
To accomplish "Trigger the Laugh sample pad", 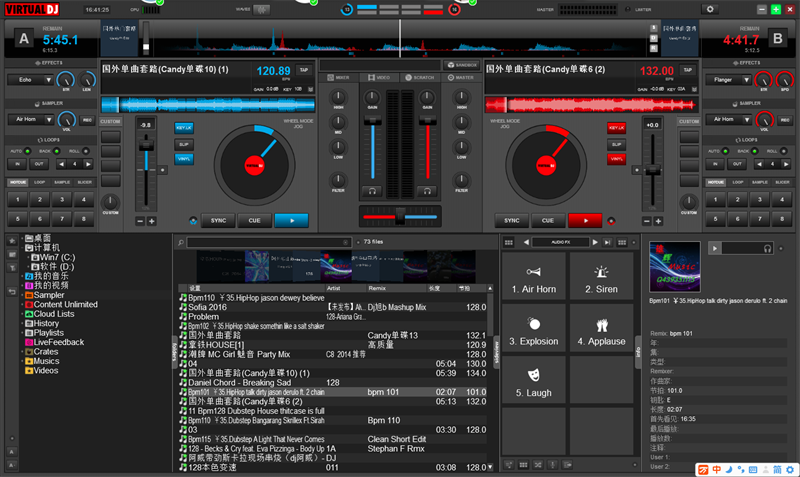I will [534, 380].
